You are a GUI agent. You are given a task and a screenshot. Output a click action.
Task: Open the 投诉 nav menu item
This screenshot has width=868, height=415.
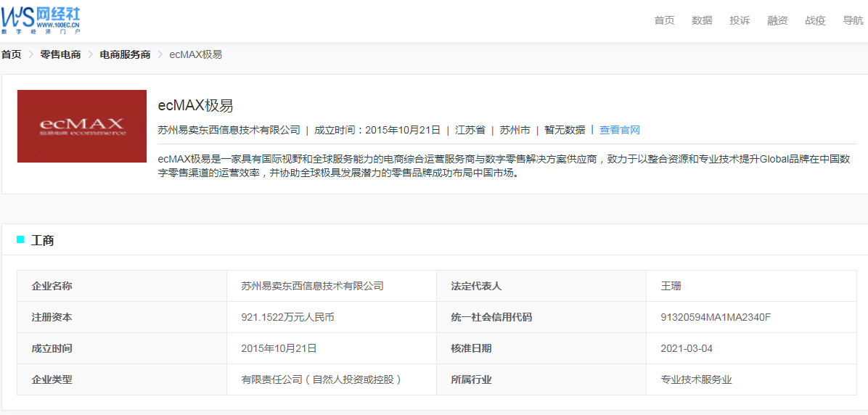[x=740, y=21]
